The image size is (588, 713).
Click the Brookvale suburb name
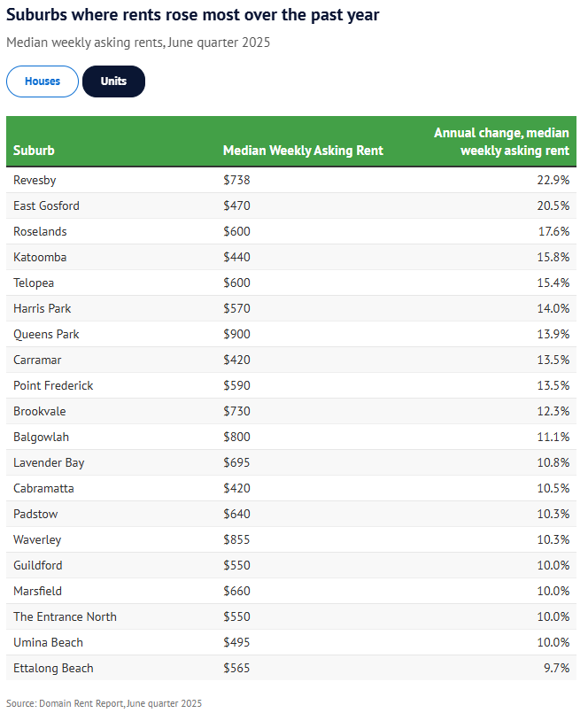[x=40, y=411]
